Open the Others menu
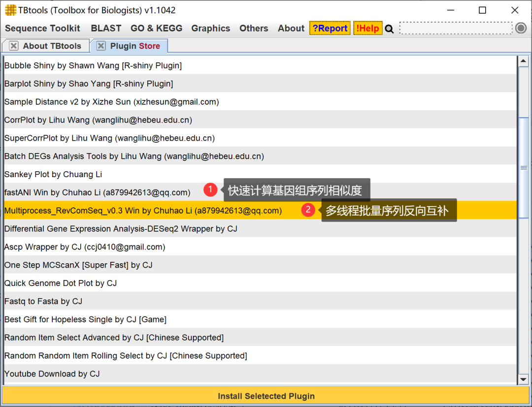 (x=254, y=29)
